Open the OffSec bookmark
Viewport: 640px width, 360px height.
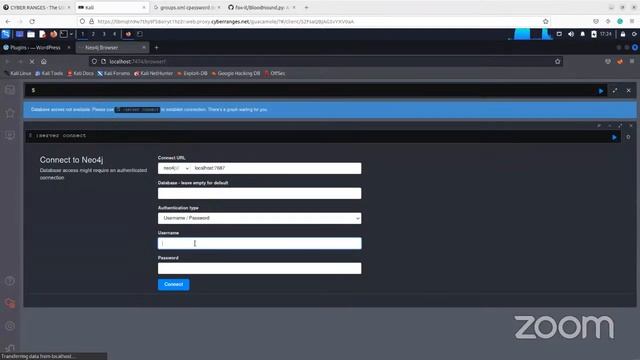point(275,73)
